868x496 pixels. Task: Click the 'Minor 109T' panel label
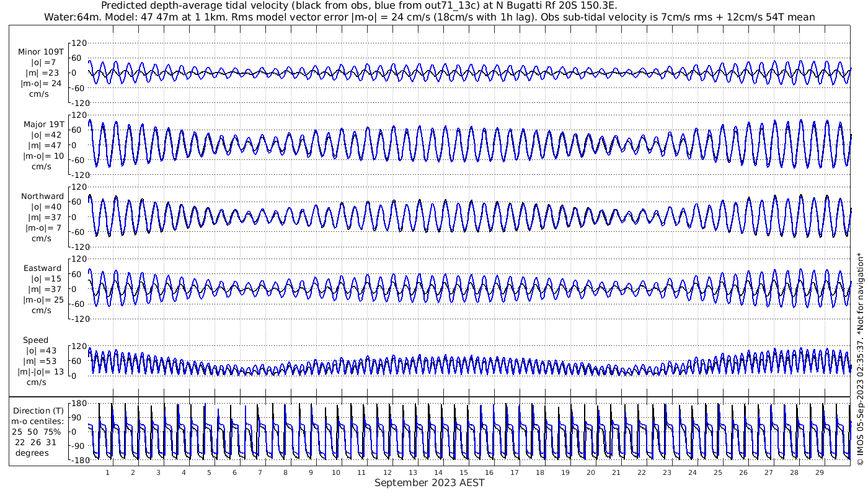tap(40, 51)
